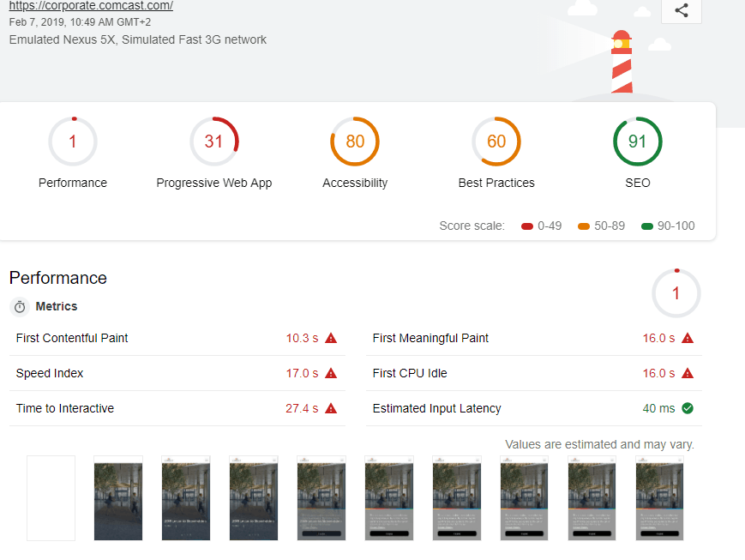Click the Lighthouse logo illustration

tap(622, 62)
